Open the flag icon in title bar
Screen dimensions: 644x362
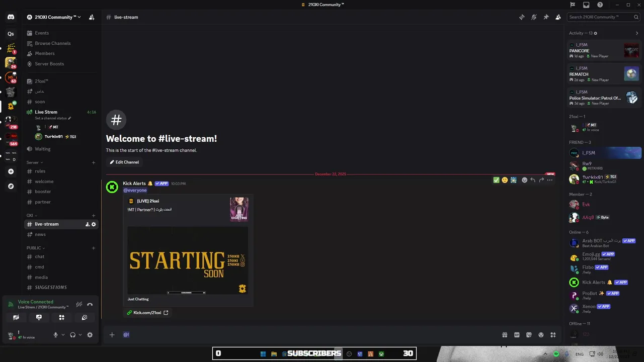[x=573, y=5]
